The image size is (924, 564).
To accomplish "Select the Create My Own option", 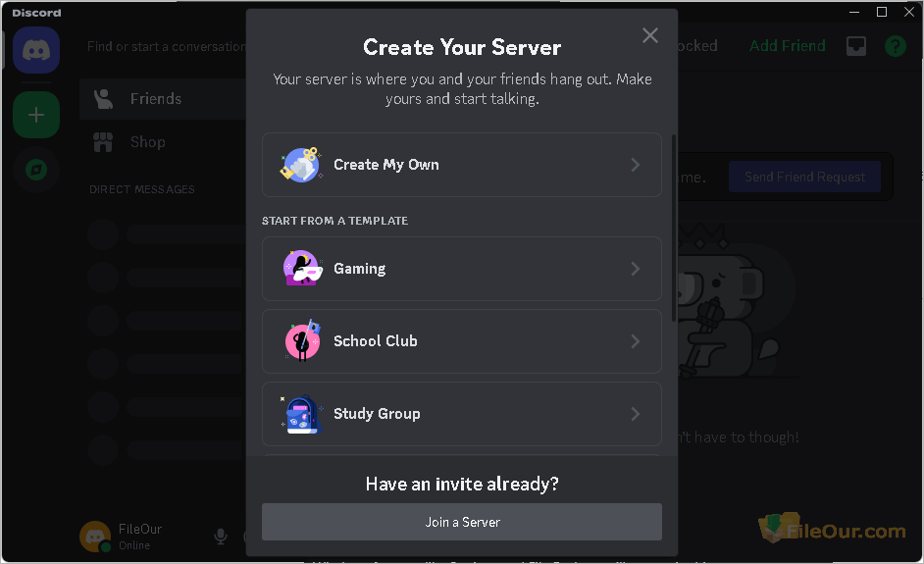I will click(461, 165).
